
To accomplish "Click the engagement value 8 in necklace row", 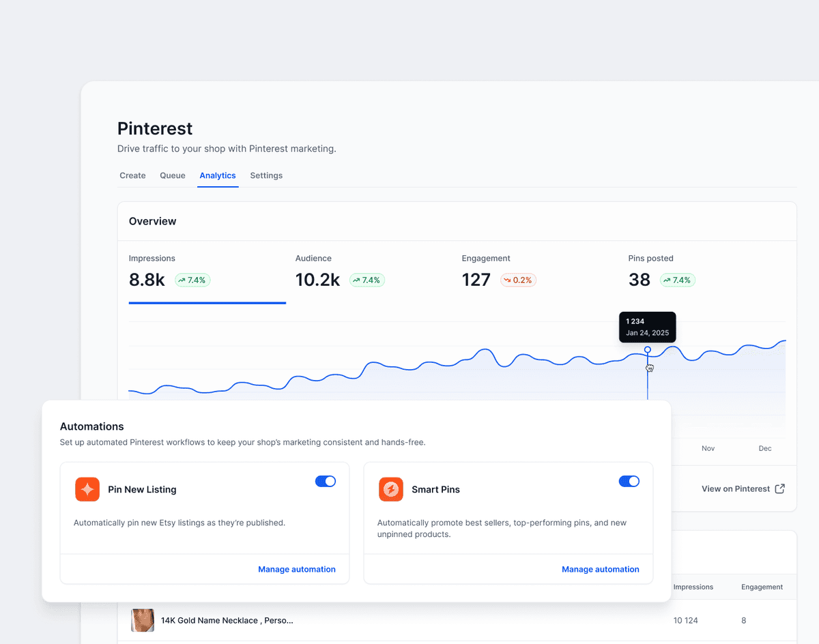I will point(744,620).
